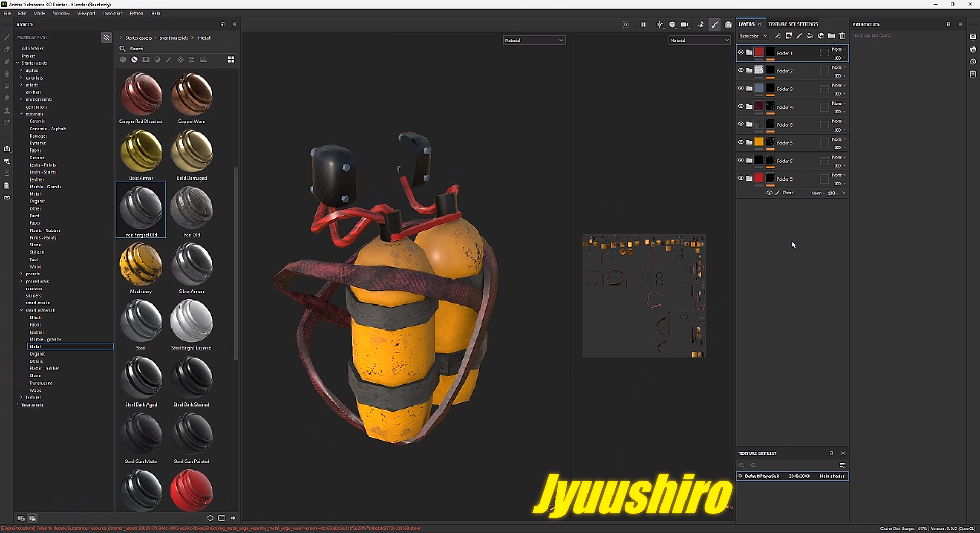Viewport: 980px width, 533px height.
Task: Go to smart-materials breadcrumb
Action: point(174,38)
